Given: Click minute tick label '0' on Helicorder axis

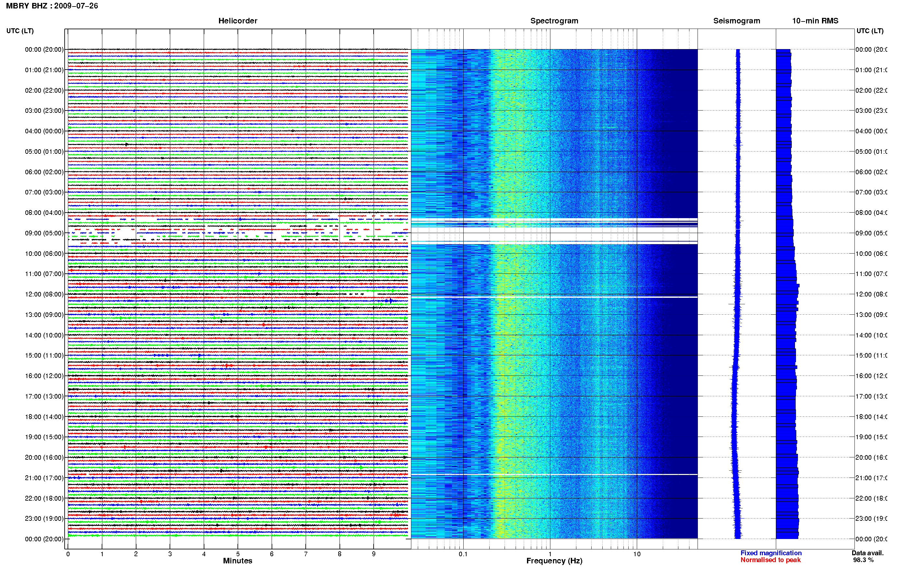Looking at the screenshot, I should point(68,554).
